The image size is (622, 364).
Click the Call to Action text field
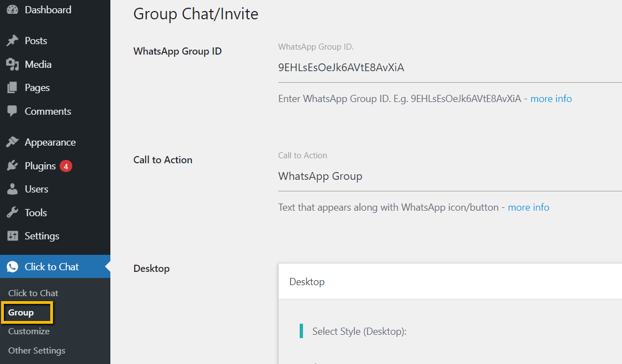[x=450, y=176]
